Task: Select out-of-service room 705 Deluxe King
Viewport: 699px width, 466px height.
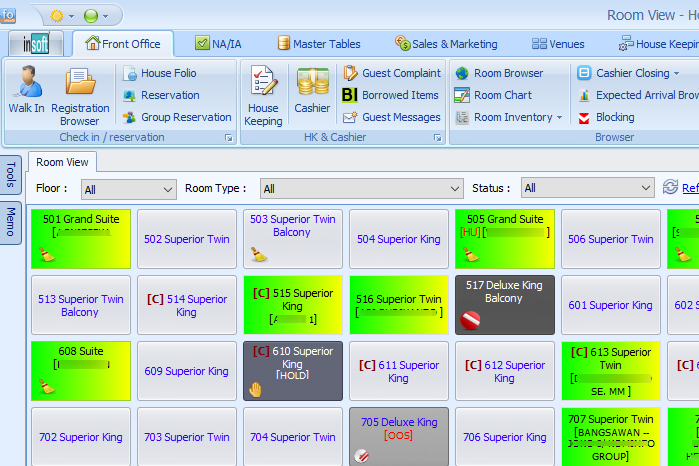Action: tap(399, 436)
